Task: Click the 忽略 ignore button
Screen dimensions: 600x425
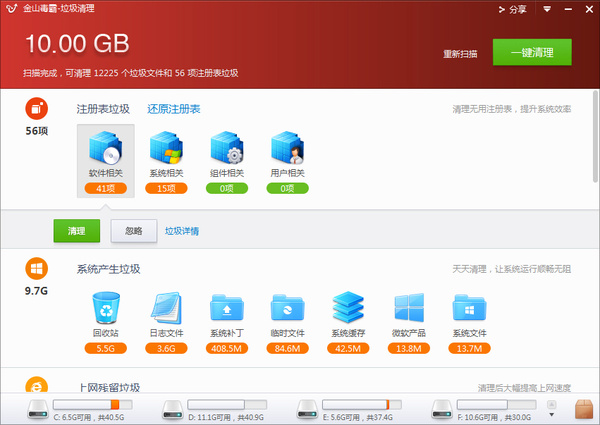Action: pyautogui.click(x=134, y=231)
